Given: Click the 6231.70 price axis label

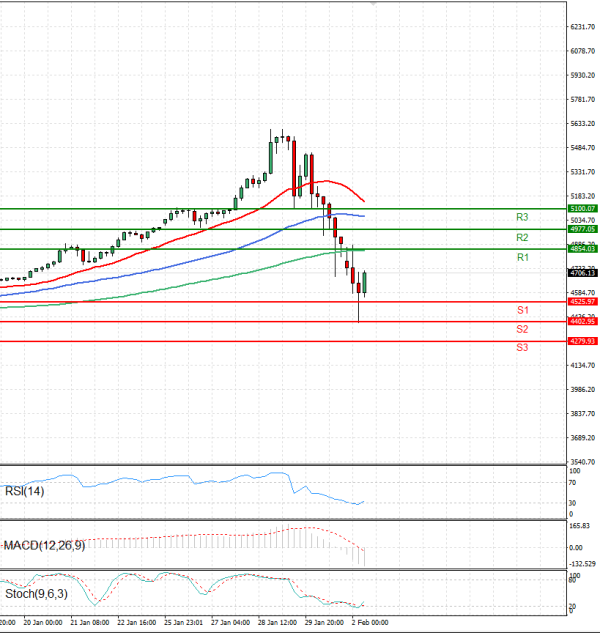Looking at the screenshot, I should [583, 27].
